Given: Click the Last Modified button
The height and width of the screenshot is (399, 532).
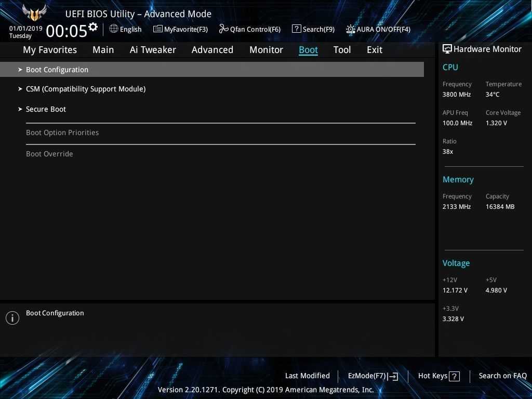Looking at the screenshot, I should 307,376.
